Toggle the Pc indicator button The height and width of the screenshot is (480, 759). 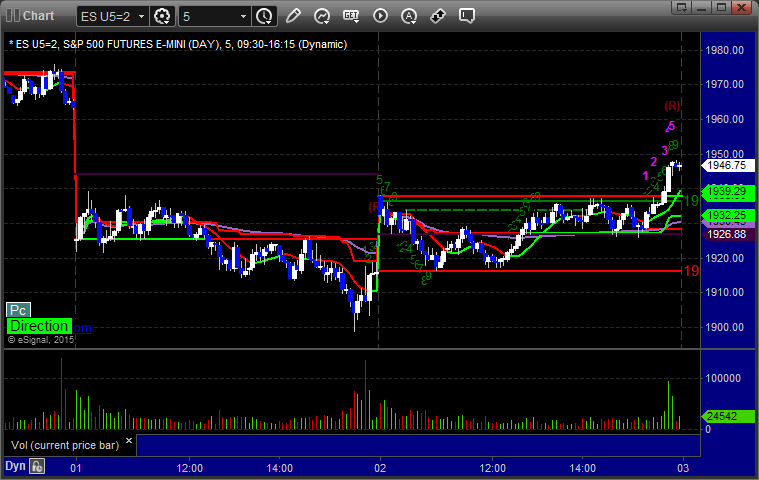17,311
